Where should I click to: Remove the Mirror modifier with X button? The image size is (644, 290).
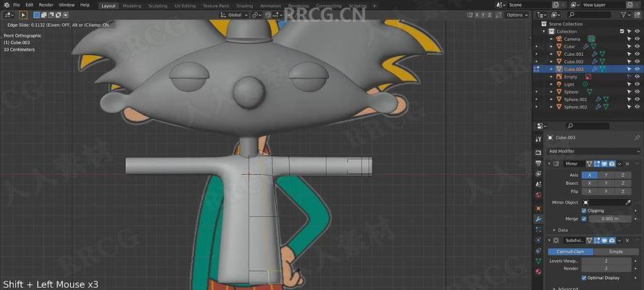point(627,164)
